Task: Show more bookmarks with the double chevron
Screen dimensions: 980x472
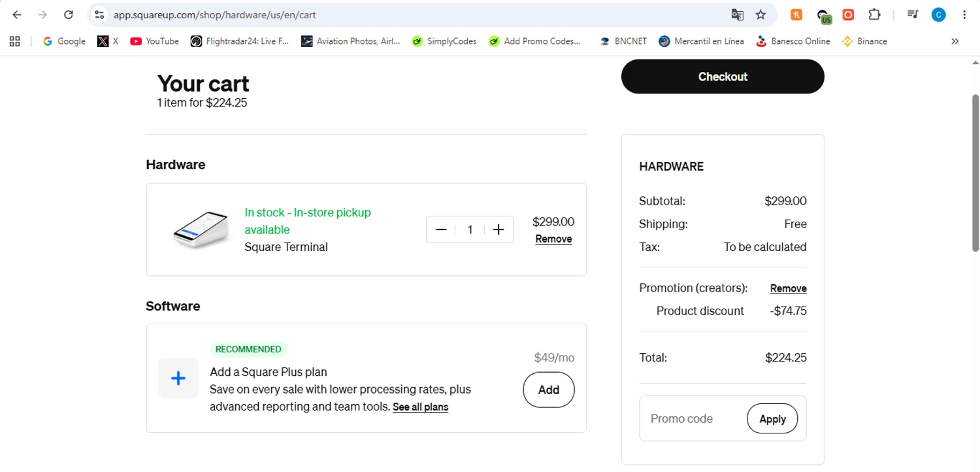Action: pyautogui.click(x=955, y=41)
